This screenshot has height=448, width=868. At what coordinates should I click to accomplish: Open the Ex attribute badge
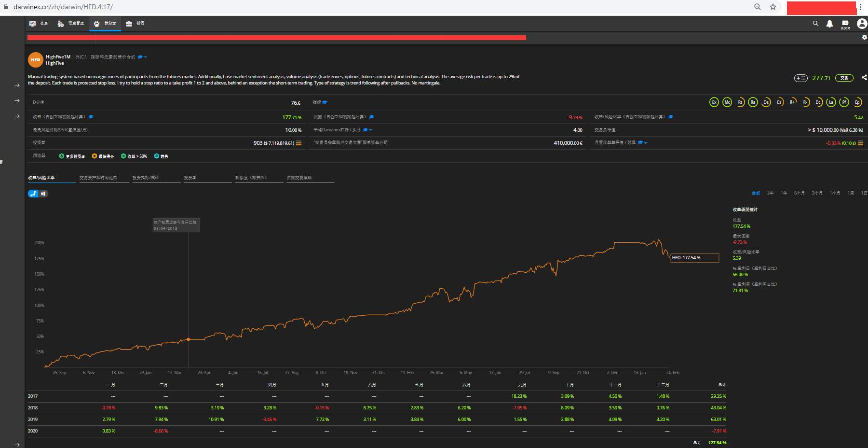point(714,102)
